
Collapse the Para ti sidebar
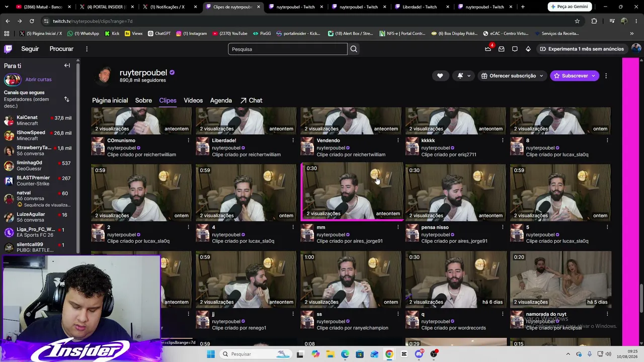coord(67,65)
